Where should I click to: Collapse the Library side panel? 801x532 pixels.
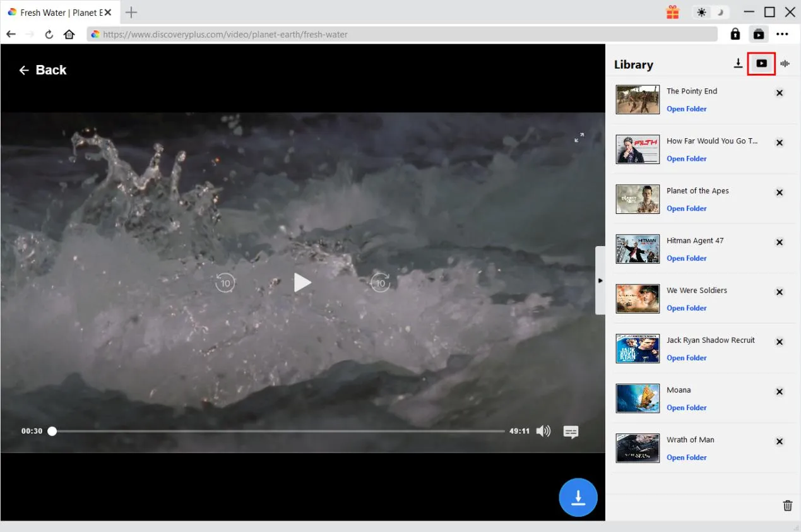coord(600,280)
